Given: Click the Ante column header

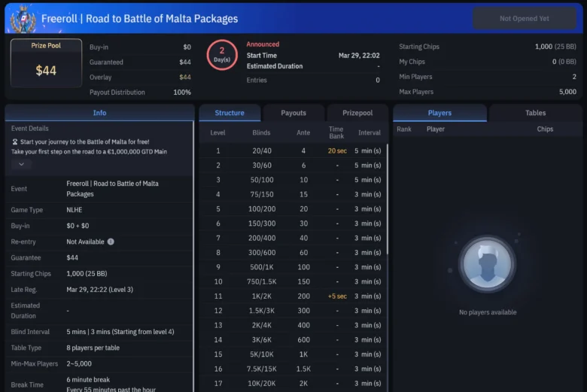Looking at the screenshot, I should point(303,132).
